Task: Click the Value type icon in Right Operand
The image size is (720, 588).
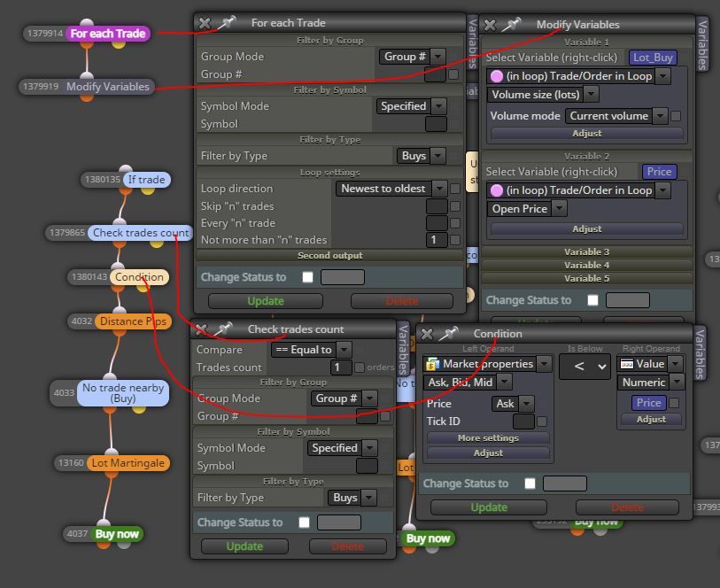Action: (627, 364)
